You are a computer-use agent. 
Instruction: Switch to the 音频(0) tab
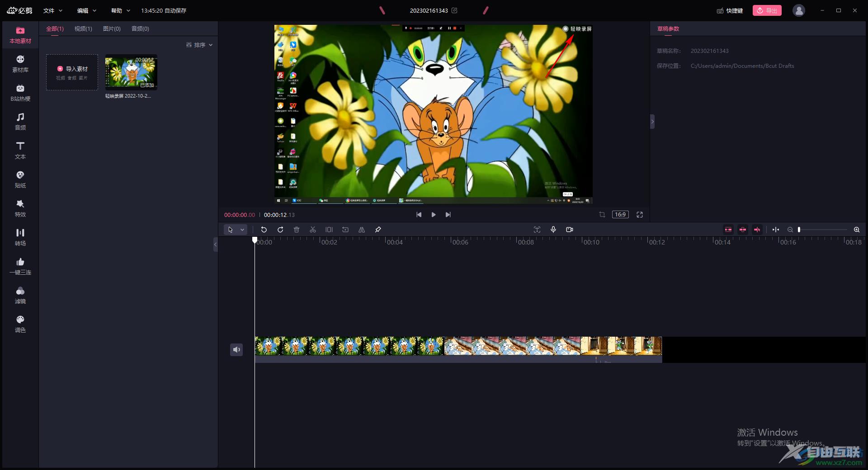click(140, 28)
